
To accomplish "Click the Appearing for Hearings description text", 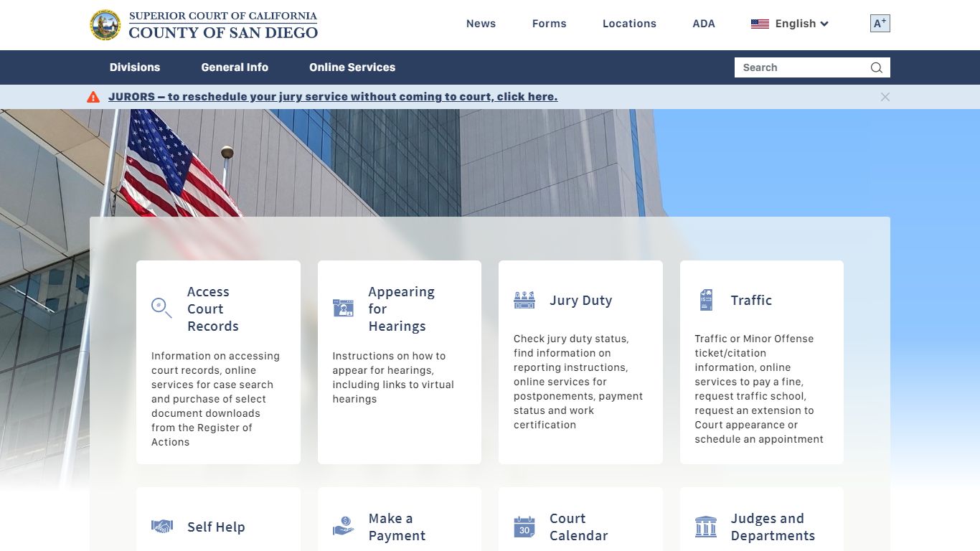I will pyautogui.click(x=393, y=377).
